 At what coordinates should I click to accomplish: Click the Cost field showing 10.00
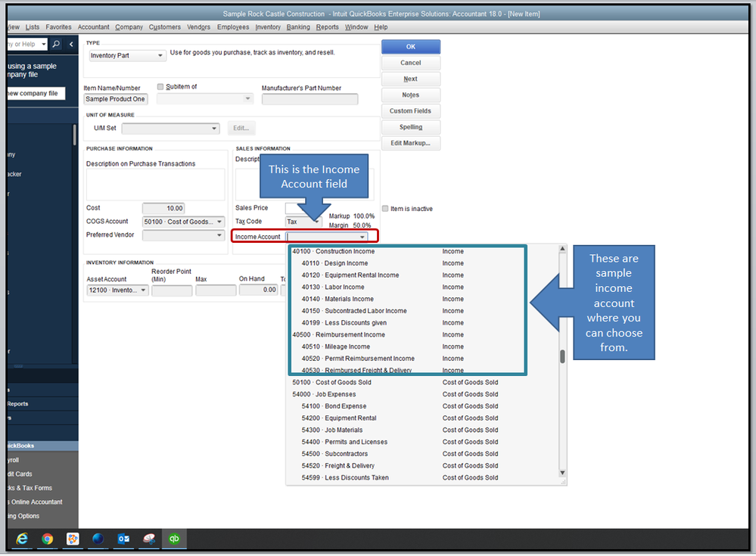coord(163,208)
